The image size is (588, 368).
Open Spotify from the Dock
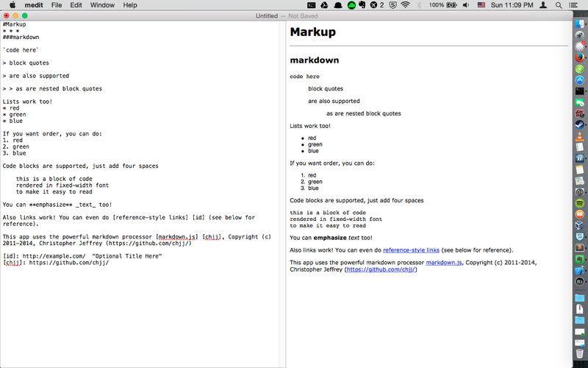point(580,203)
